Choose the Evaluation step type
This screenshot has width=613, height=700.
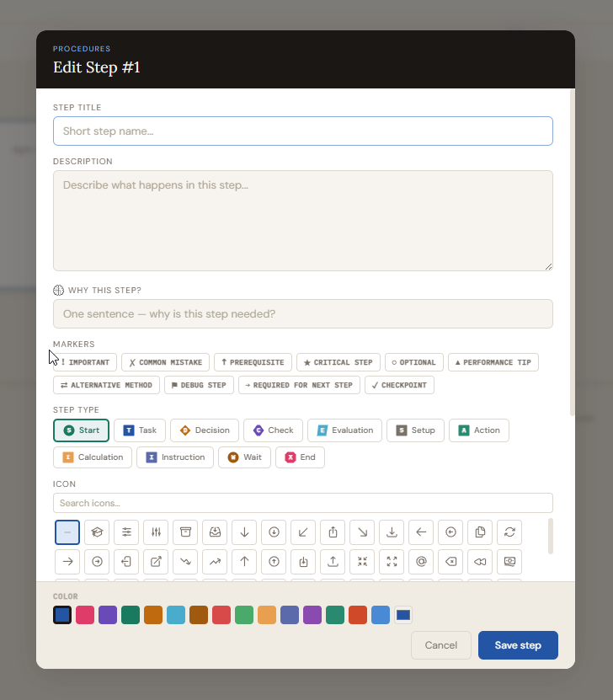tap(344, 430)
